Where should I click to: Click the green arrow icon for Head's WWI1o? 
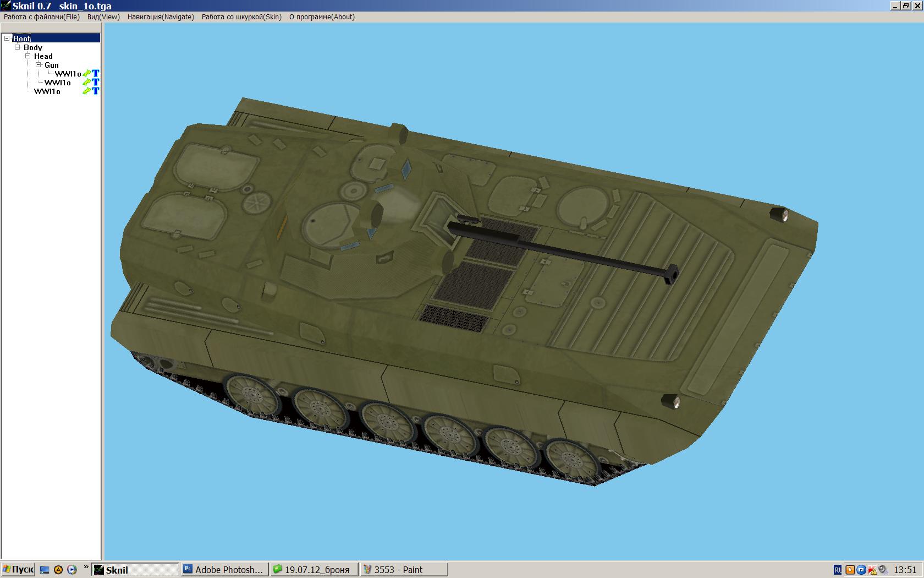pos(87,83)
